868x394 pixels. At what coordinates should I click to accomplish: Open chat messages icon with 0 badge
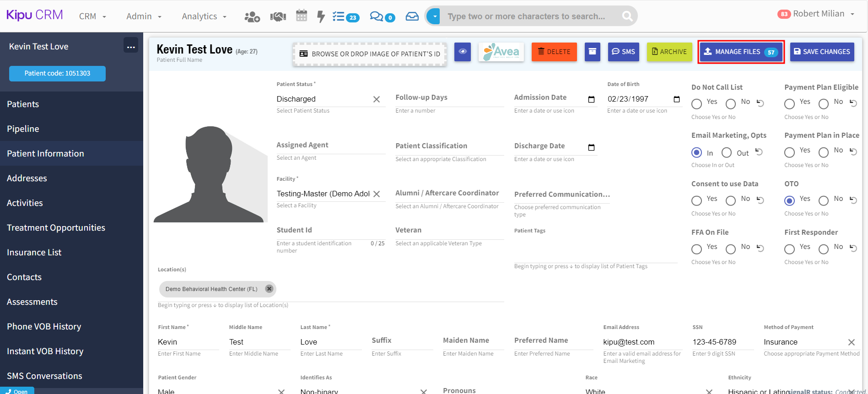(x=382, y=17)
